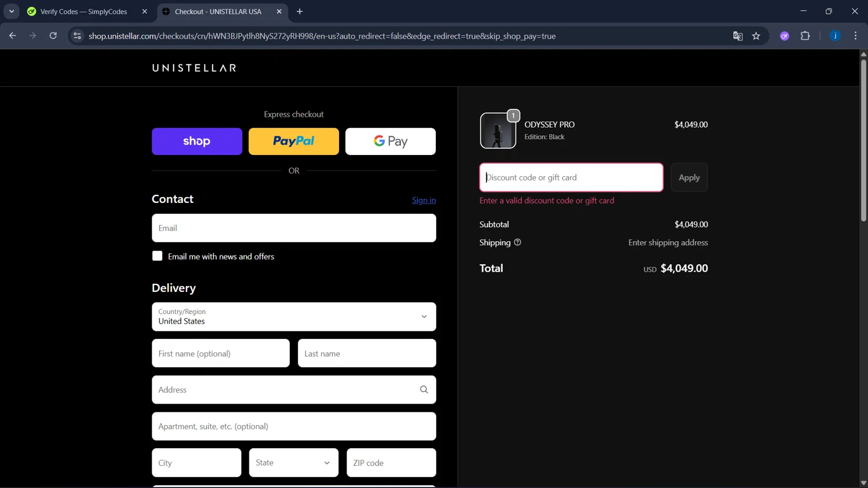
Task: Minimize the browser window
Action: point(803,11)
